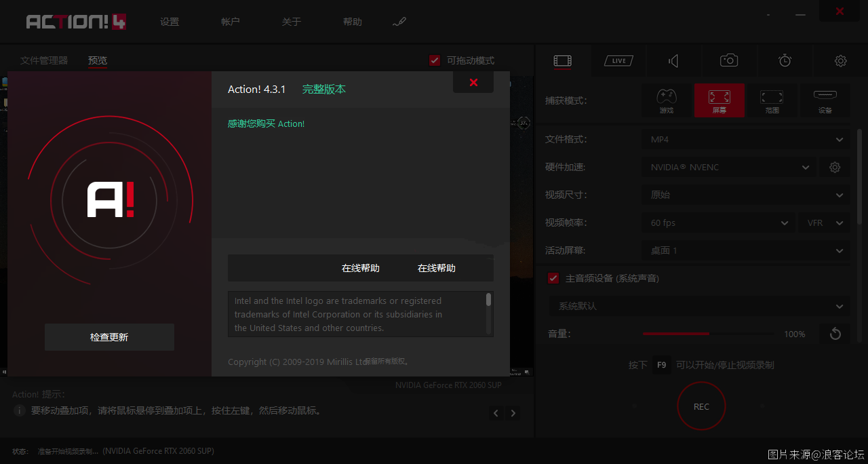868x464 pixels.
Task: Click the 感谢您购买 Action! text
Action: click(267, 123)
